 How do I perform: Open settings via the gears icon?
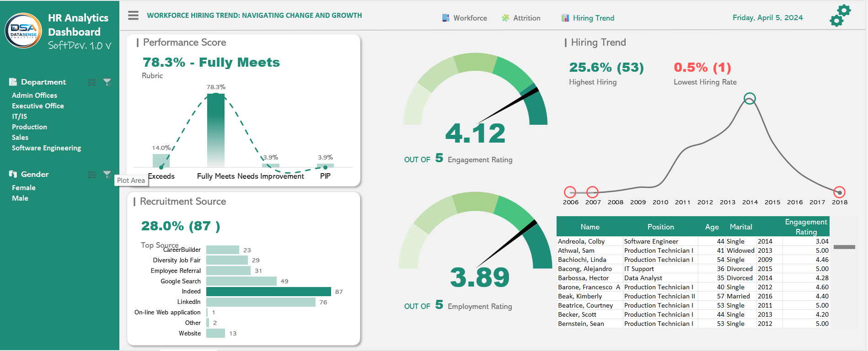[840, 16]
